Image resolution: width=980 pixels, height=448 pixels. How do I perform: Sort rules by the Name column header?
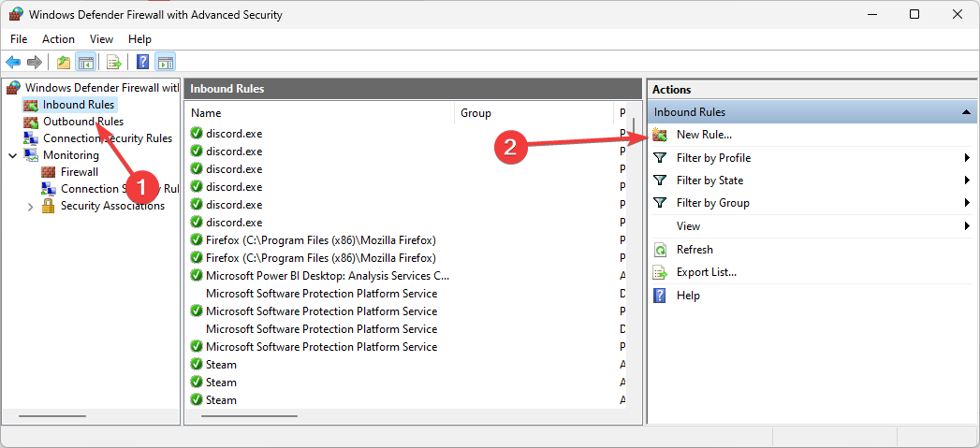click(321, 113)
